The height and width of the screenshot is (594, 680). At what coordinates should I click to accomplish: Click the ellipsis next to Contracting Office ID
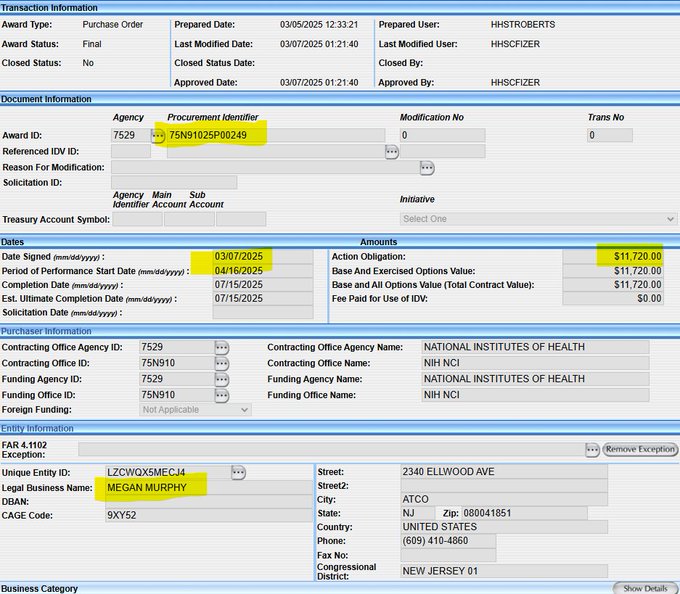click(221, 364)
